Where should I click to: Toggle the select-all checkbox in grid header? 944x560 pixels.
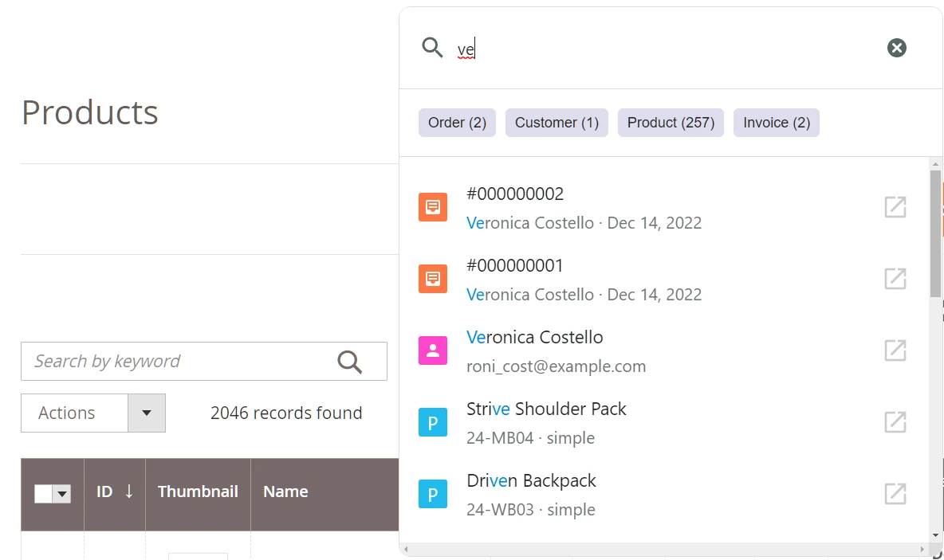(x=44, y=494)
